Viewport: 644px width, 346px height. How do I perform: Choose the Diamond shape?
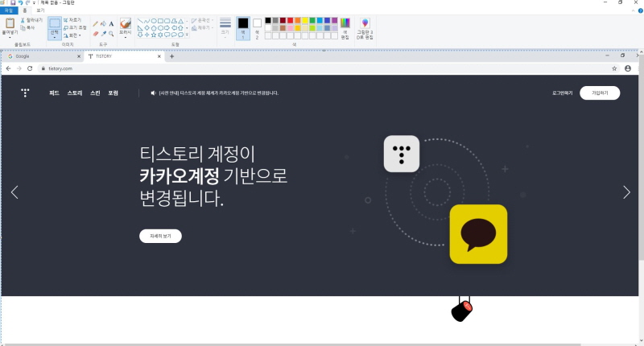click(x=147, y=28)
